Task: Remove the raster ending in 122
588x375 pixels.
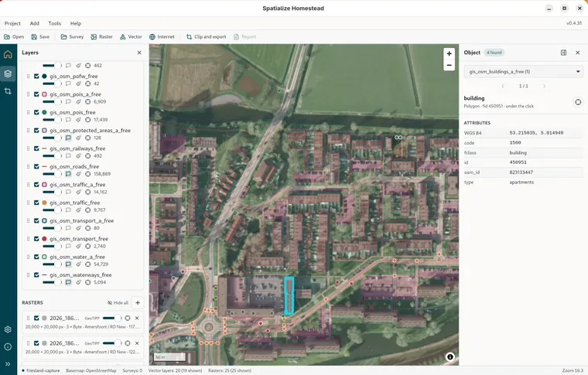Action: [x=137, y=343]
